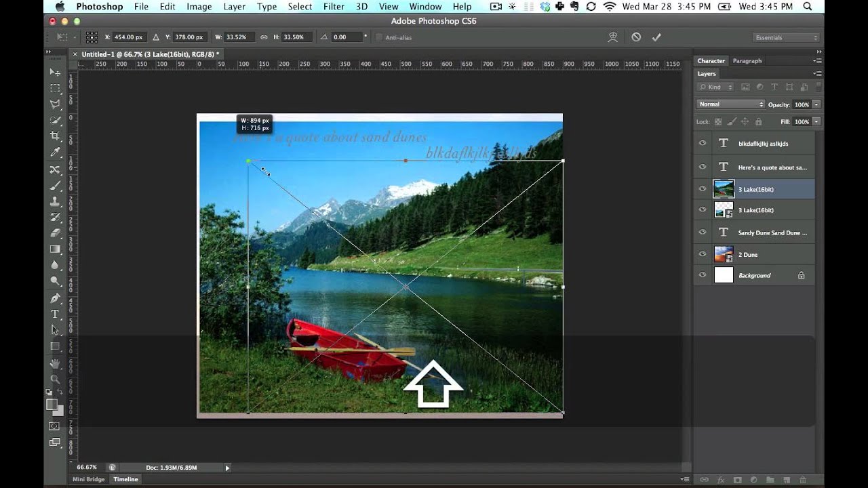Select the Zoom tool
This screenshot has width=868, height=488.
pos(55,379)
